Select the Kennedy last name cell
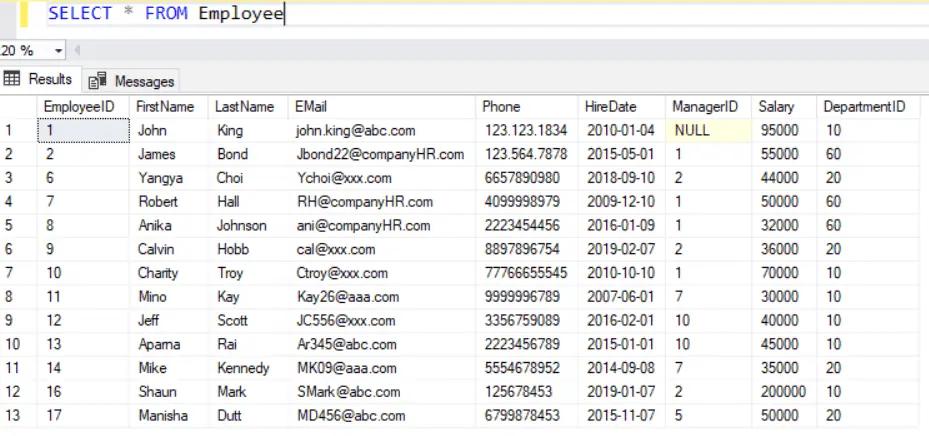Screen dimensions: 929x436 click(x=243, y=368)
